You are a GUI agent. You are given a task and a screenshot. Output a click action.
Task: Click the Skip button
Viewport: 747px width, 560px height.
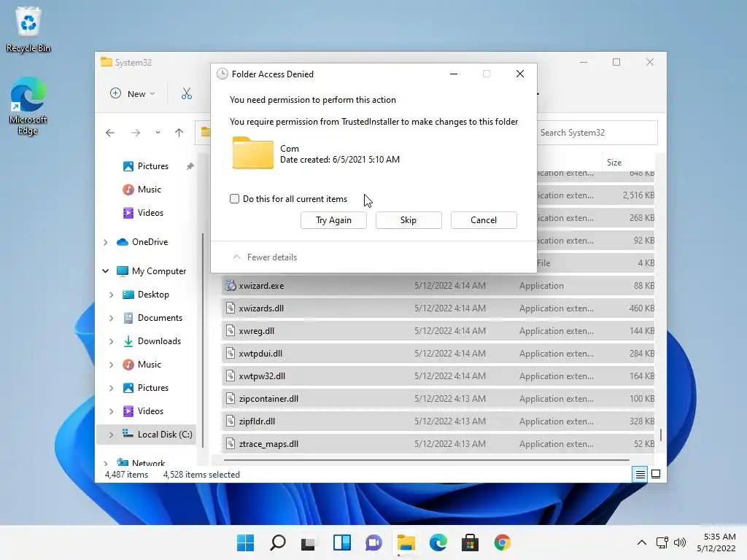pos(409,220)
